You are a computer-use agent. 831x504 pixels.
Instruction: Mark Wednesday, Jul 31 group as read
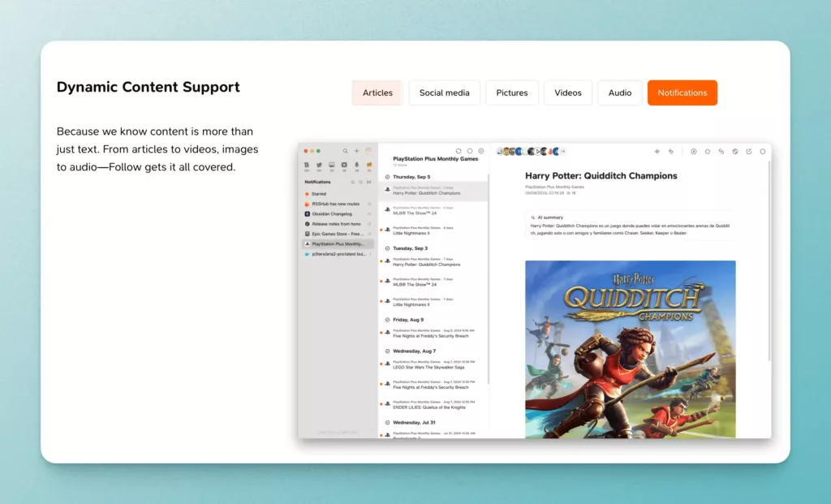[387, 423]
